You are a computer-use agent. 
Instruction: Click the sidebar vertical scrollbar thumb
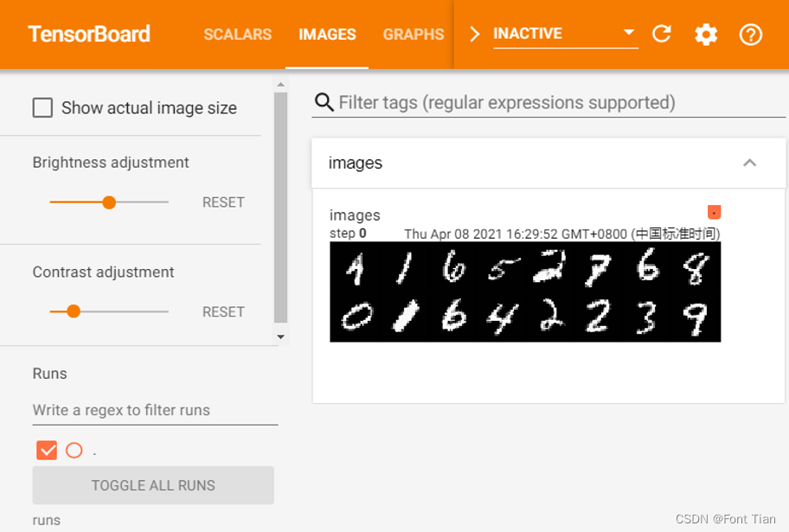(x=281, y=208)
